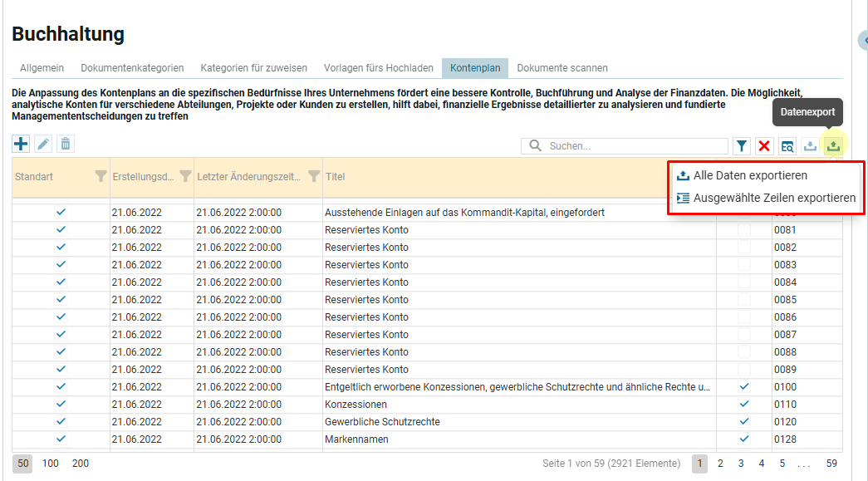The width and height of the screenshot is (868, 481).
Task: Choose Ausgewählte Zeilen exportieren
Action: (x=773, y=198)
